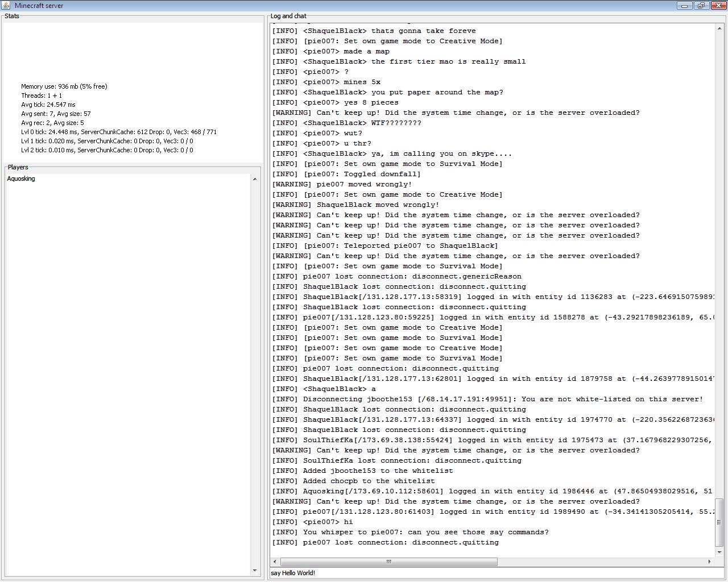Click the 'Teleported pie007 to ShaquelBlack' log line
Image resolution: width=728 pixels, height=582 pixels.
[386, 246]
